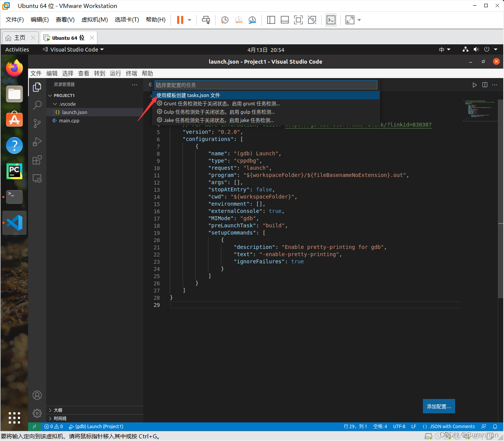Open the Manage gear icon in activity bar
Image resolution: width=504 pixels, height=441 pixels.
click(x=37, y=413)
